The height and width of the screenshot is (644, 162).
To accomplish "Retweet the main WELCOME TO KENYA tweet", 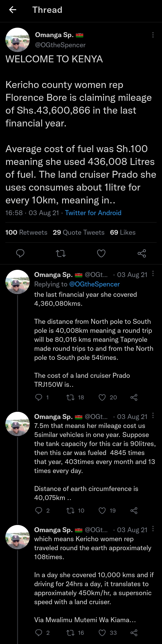I will point(61,254).
